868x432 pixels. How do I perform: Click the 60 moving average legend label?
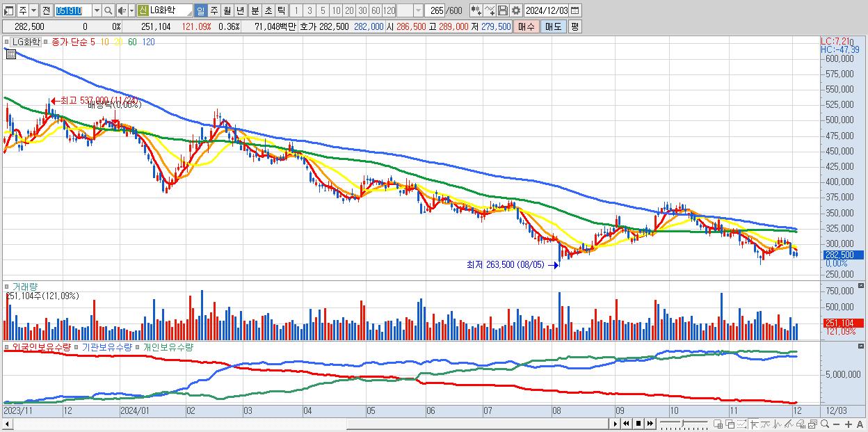pos(132,42)
